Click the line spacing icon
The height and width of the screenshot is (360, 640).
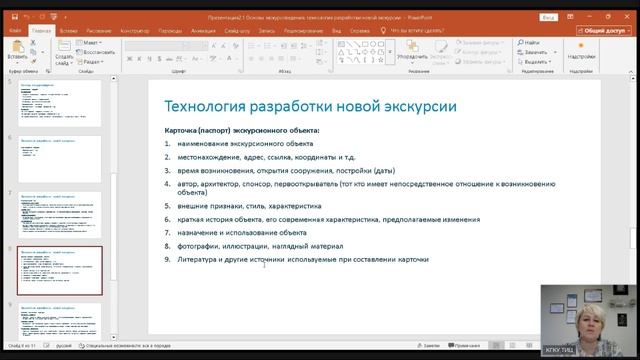pyautogui.click(x=304, y=46)
